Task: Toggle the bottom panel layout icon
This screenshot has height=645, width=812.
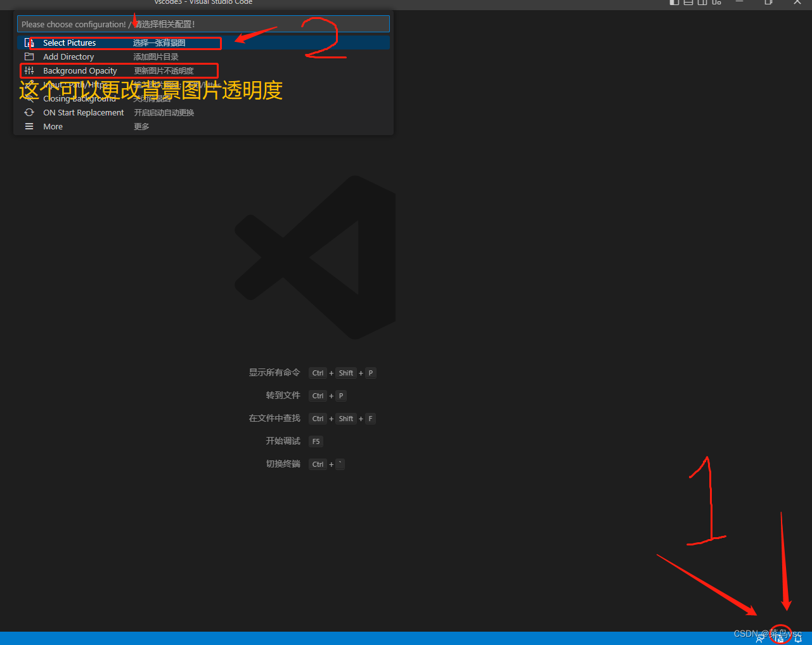Action: point(688,2)
